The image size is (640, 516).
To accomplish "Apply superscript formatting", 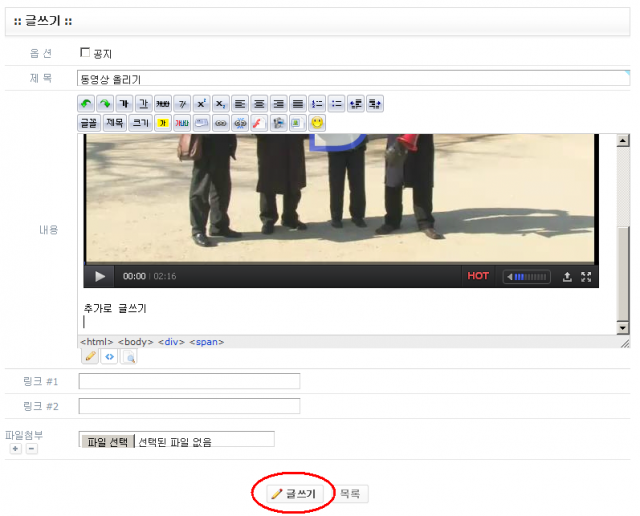I will click(x=200, y=104).
